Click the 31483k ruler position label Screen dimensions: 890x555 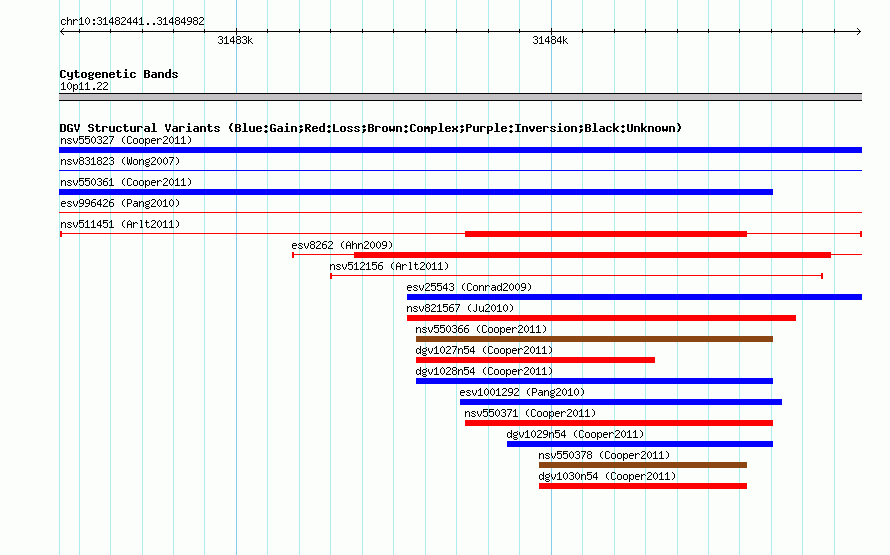[x=235, y=41]
